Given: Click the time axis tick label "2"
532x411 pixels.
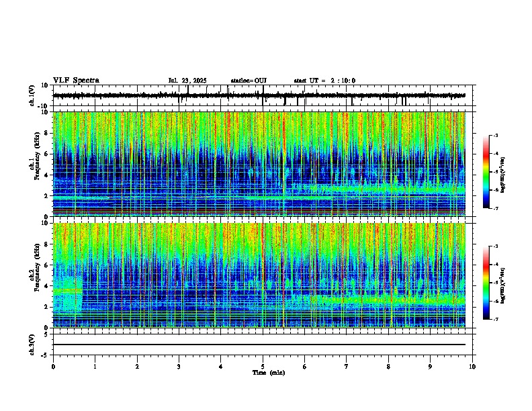Looking at the screenshot, I should 137,366.
